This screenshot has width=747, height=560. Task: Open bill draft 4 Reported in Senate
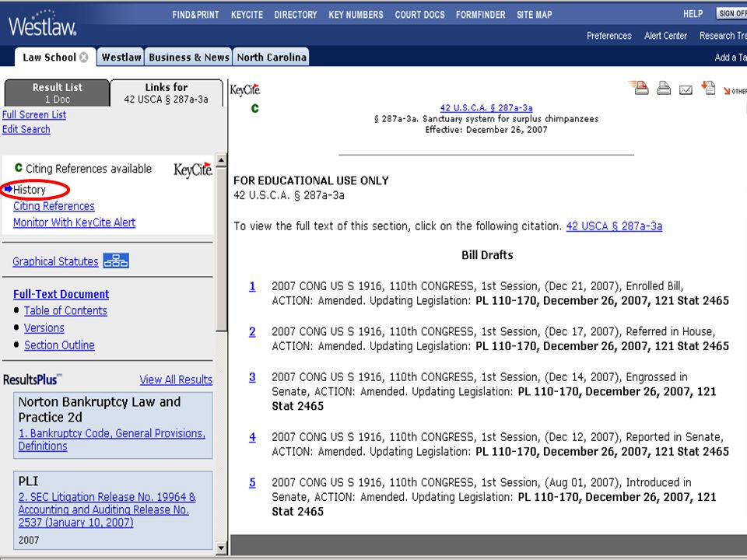(x=252, y=437)
